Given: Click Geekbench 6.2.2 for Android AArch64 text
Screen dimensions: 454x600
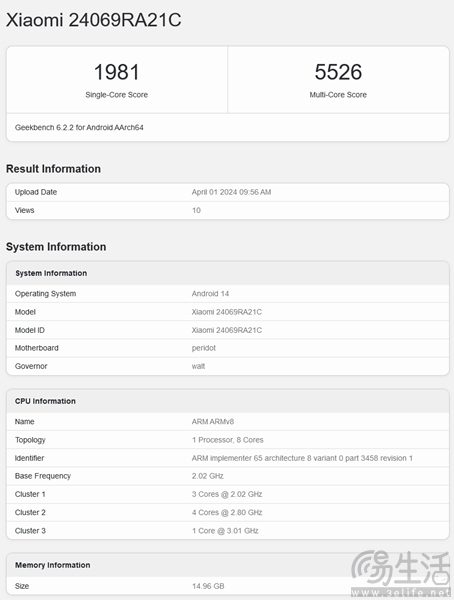Looking at the screenshot, I should (79, 127).
